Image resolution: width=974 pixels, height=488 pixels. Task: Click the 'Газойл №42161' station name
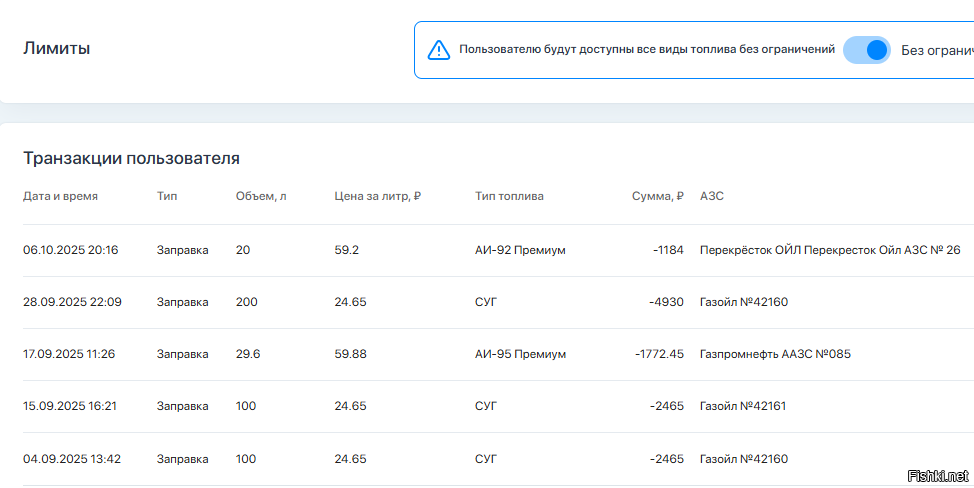point(744,406)
